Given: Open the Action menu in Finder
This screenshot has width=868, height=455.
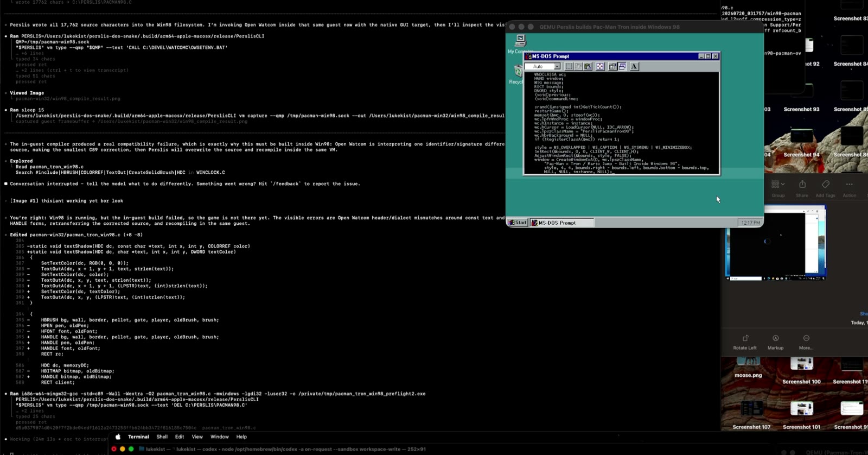Looking at the screenshot, I should pyautogui.click(x=850, y=188).
